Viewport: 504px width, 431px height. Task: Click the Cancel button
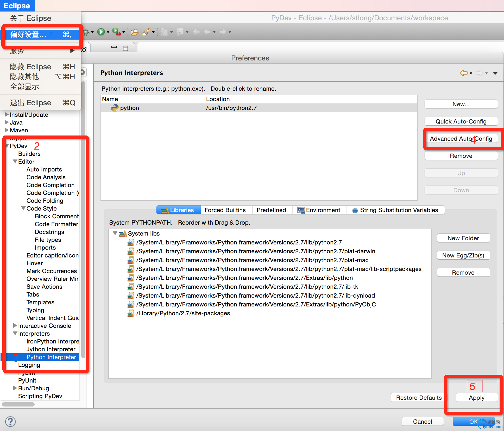point(423,422)
